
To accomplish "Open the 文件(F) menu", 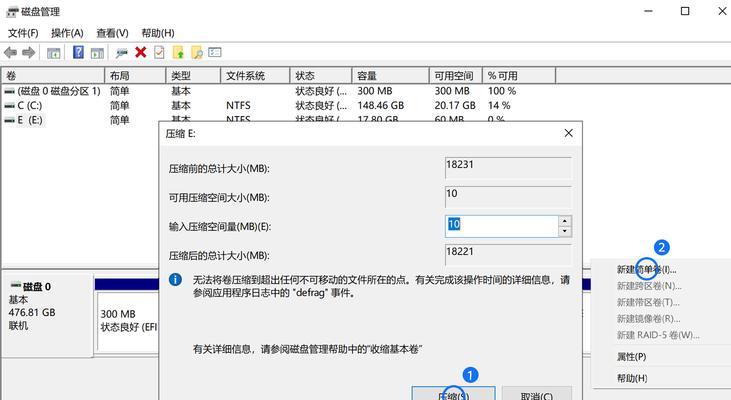I will pyautogui.click(x=23, y=33).
